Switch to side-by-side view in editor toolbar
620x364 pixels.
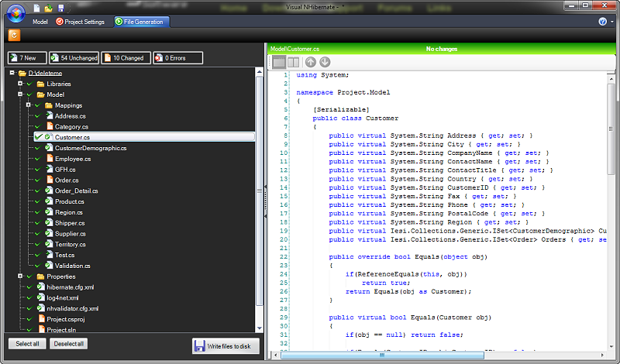point(294,62)
